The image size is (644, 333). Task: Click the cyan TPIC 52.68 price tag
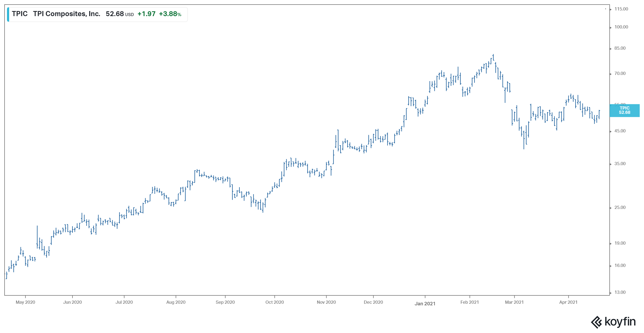(624, 110)
